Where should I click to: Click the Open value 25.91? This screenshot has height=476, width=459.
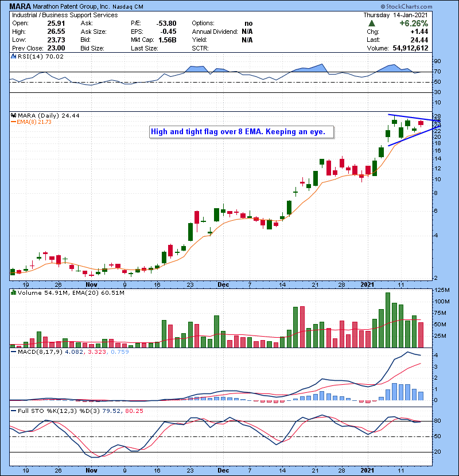click(56, 24)
